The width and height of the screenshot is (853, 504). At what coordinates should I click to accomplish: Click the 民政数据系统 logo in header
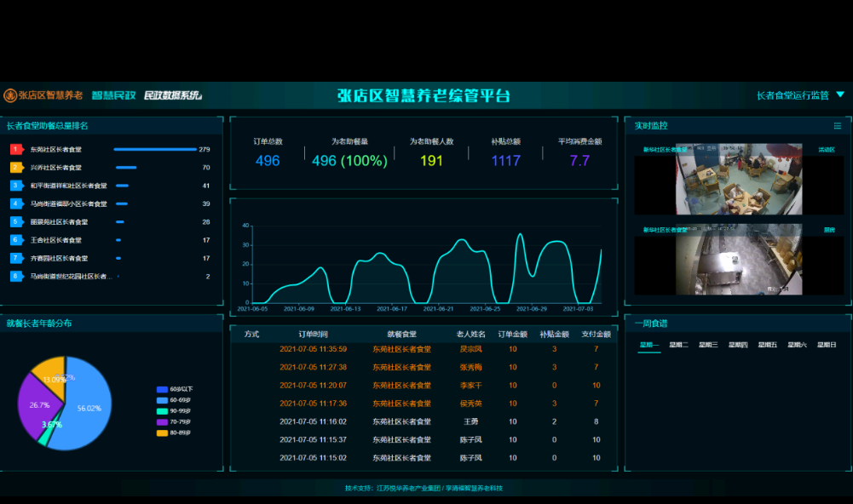172,95
